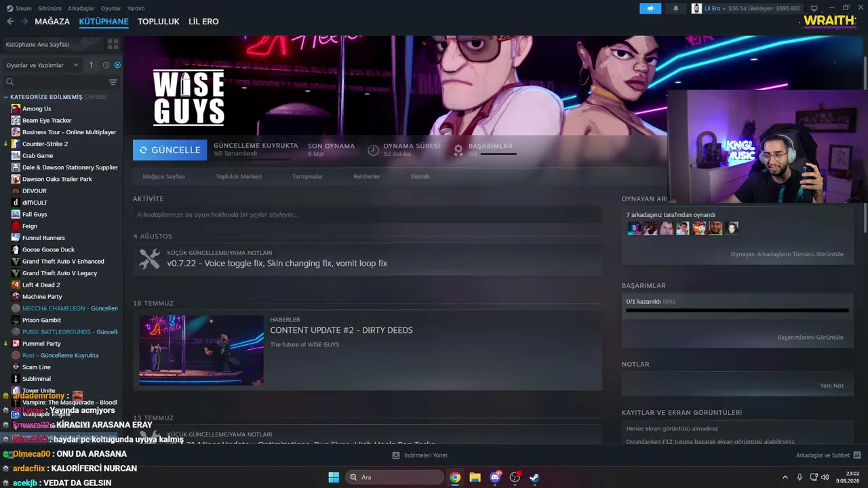The image size is (868, 488).
Task: Switch to Big Picture mode monitor icon
Action: coord(814,8)
